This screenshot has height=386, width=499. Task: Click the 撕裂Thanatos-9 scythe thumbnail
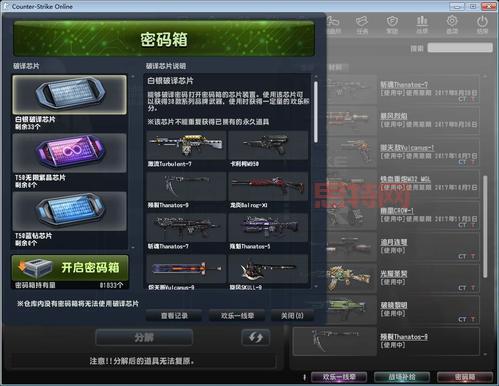tap(186, 186)
